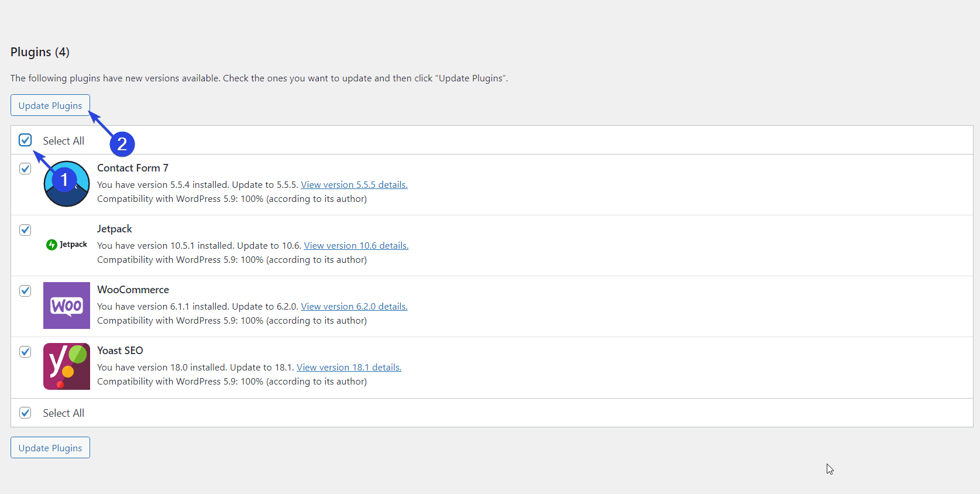Click the top Select All label
This screenshot has width=980, height=494.
(x=63, y=141)
